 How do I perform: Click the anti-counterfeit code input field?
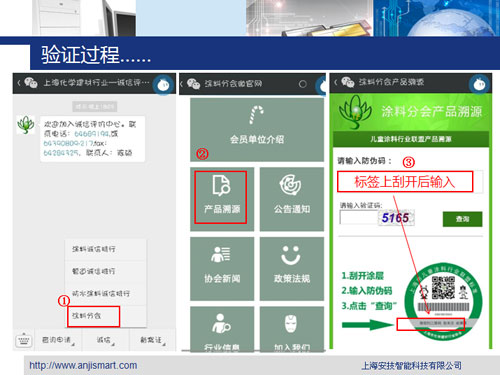point(410,181)
